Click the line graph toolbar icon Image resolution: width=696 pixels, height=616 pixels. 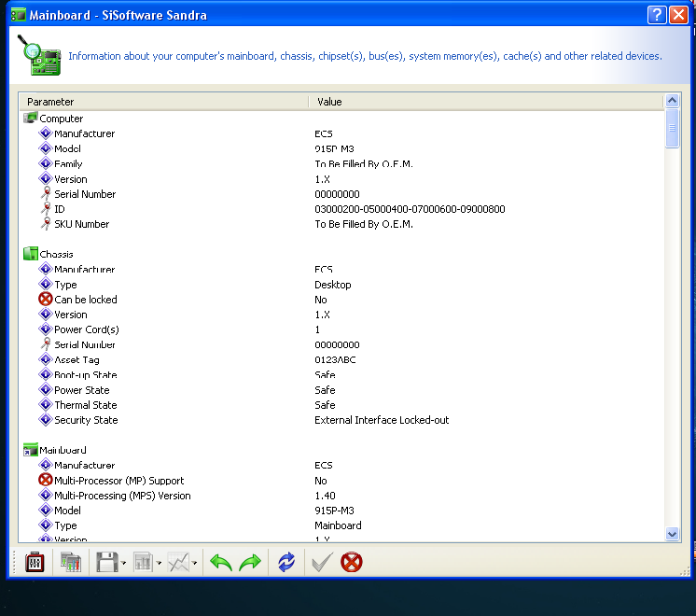click(178, 562)
